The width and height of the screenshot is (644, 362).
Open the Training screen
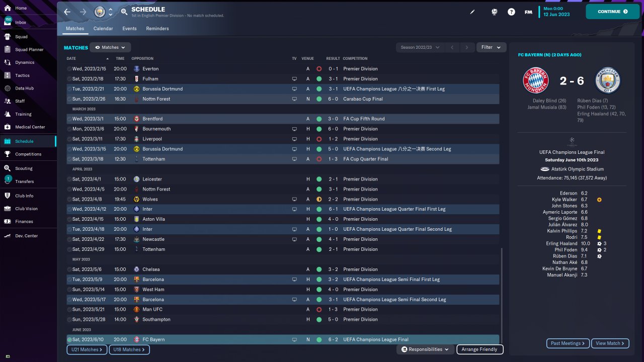click(x=23, y=114)
